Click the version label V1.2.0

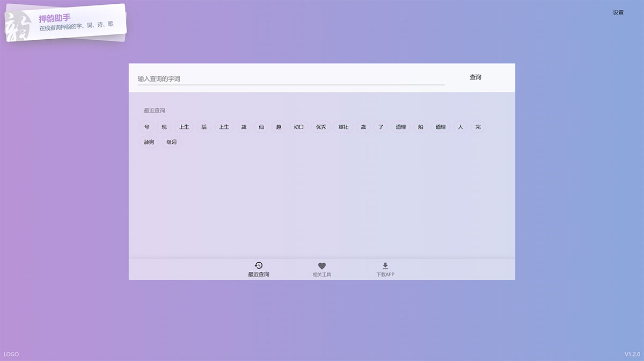(633, 354)
